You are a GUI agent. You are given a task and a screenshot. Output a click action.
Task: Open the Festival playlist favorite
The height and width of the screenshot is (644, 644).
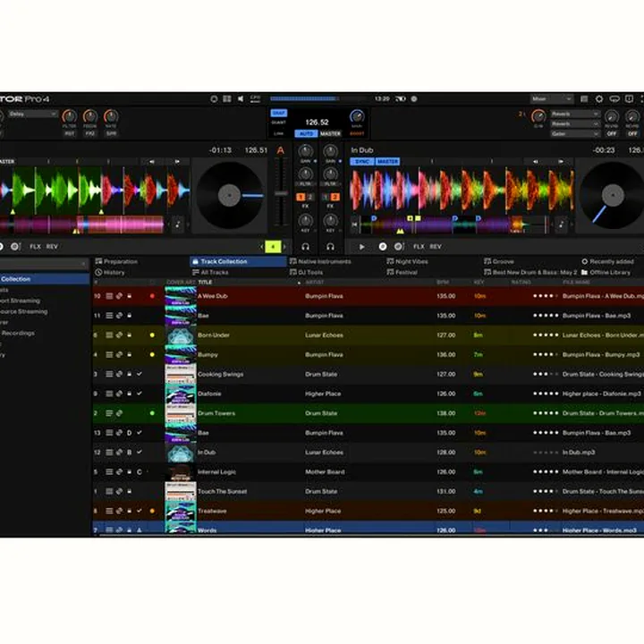(402, 272)
